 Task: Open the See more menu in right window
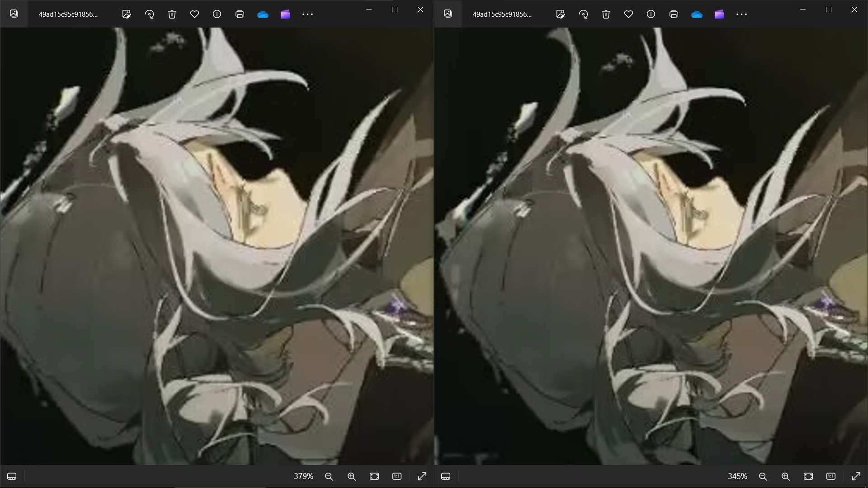pyautogui.click(x=741, y=14)
